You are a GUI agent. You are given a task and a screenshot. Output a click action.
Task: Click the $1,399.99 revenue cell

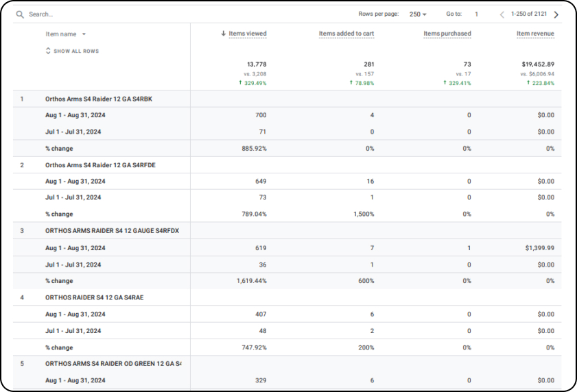[x=540, y=248]
